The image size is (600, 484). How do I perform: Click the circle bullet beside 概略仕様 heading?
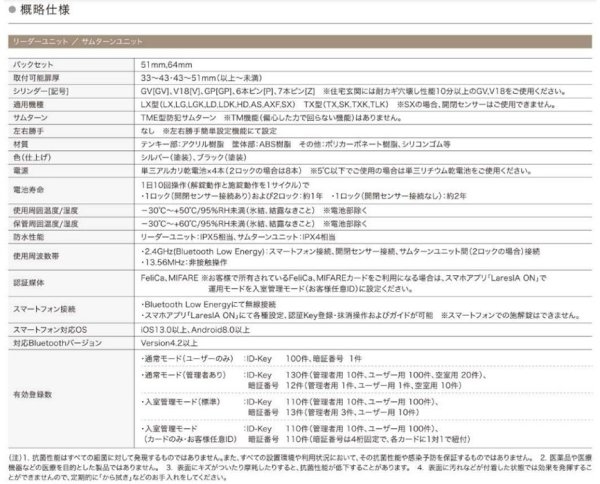pyautogui.click(x=12, y=12)
